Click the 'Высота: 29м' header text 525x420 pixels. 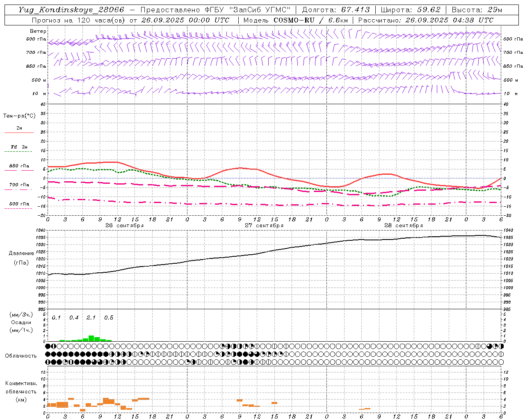pos(477,10)
